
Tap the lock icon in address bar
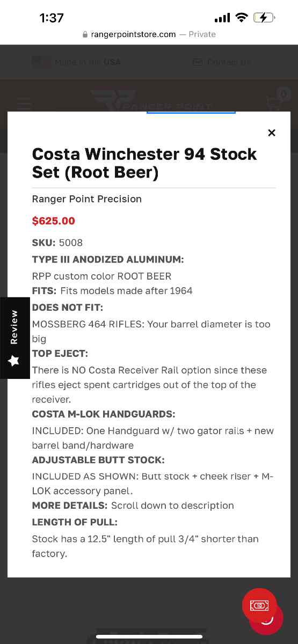coord(85,34)
